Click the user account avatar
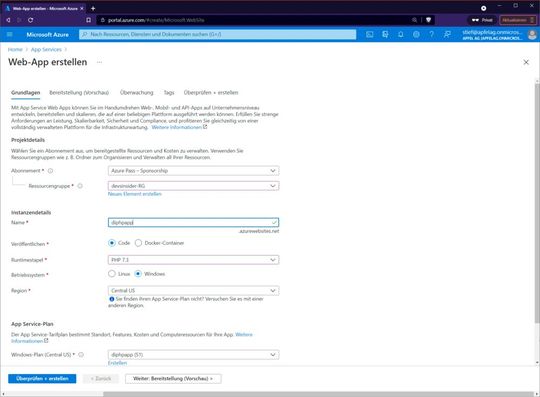Screen dimensions: 540x397 pos(532,34)
